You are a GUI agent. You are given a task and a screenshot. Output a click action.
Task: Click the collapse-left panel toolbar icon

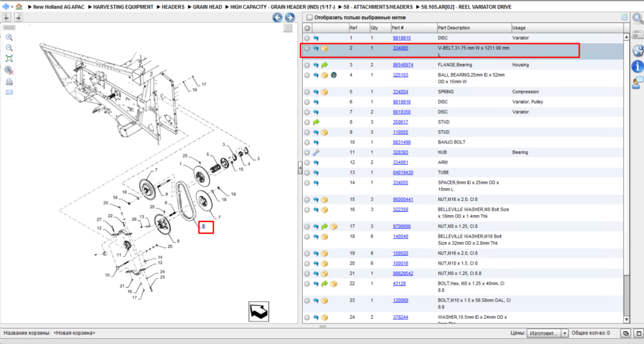point(6,17)
